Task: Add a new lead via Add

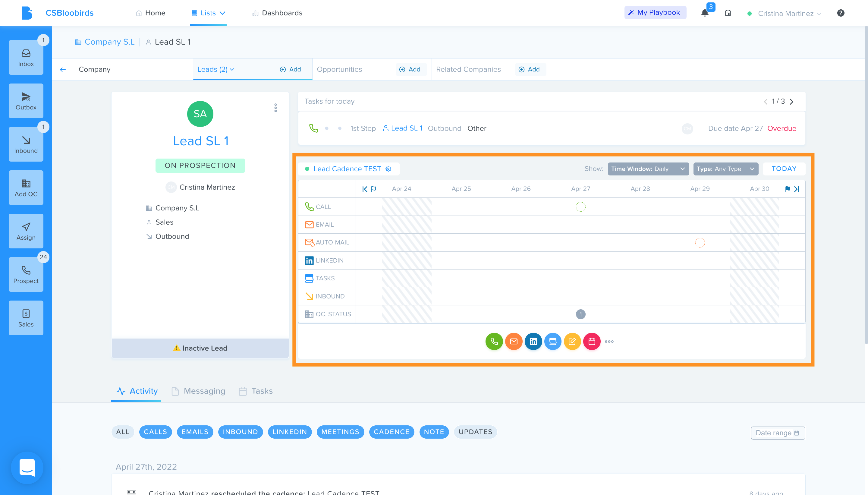Action: 291,69
